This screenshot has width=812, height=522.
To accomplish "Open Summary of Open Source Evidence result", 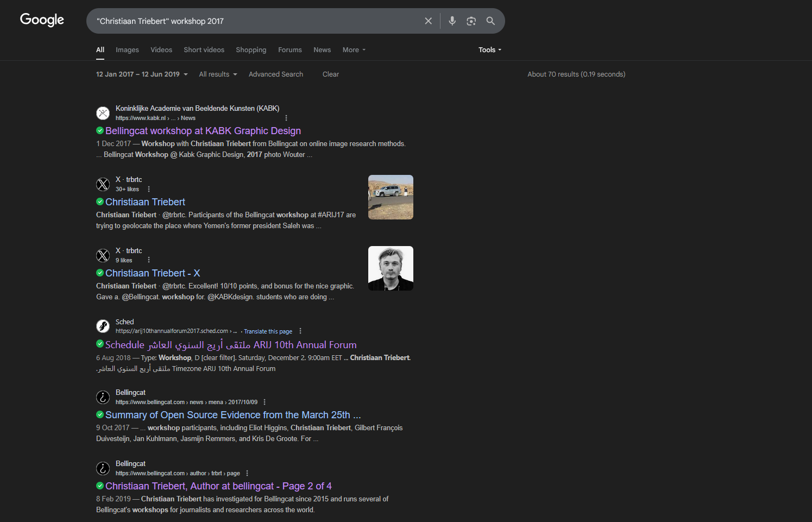I will click(233, 415).
